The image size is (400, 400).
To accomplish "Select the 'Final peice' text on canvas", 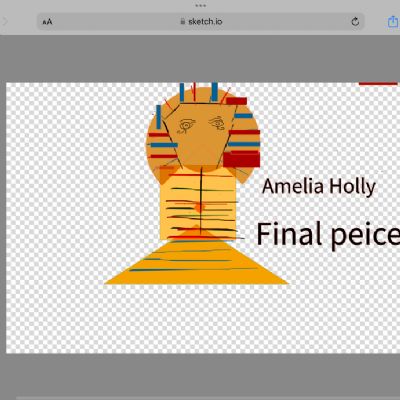I will point(328,234).
